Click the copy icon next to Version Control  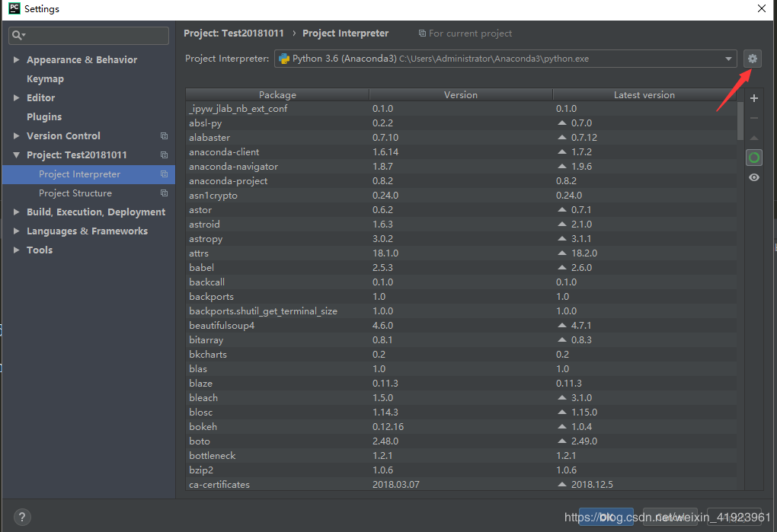point(164,136)
